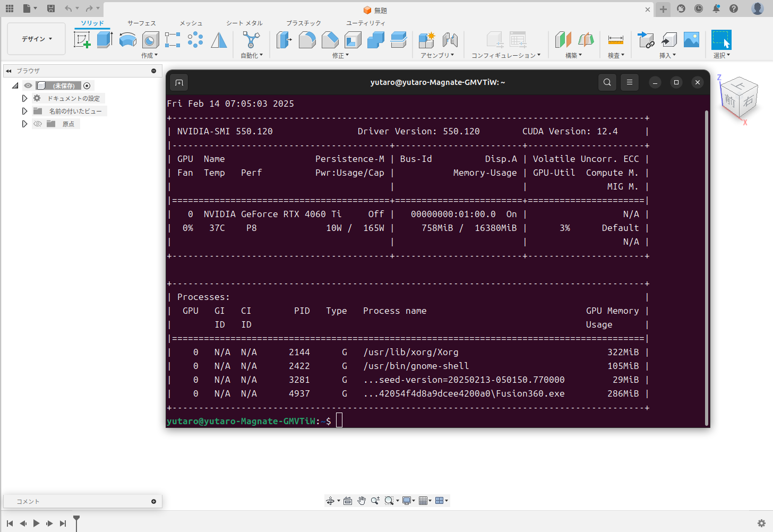Select the Press Pull tool

[284, 40]
